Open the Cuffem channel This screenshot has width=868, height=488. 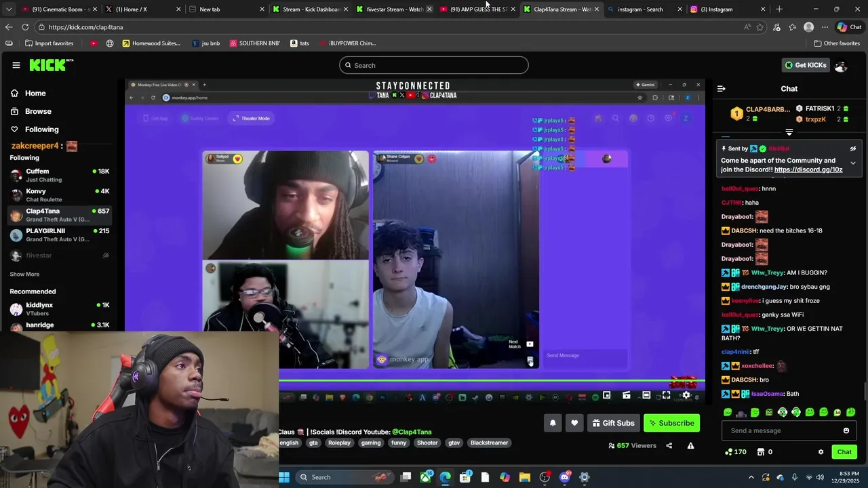(x=60, y=175)
